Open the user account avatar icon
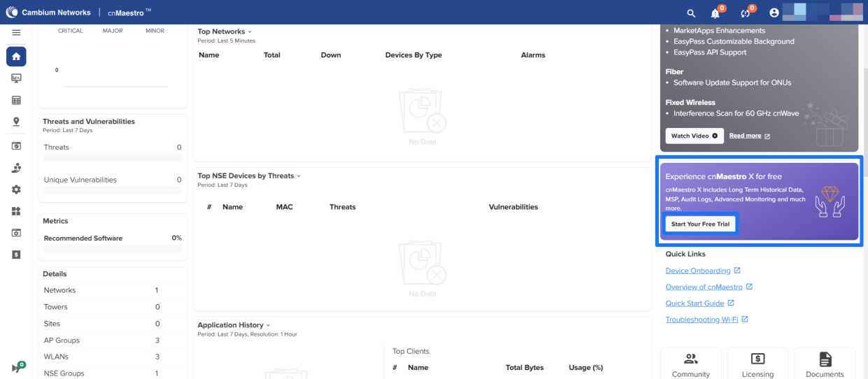The width and height of the screenshot is (868, 379). (x=774, y=13)
